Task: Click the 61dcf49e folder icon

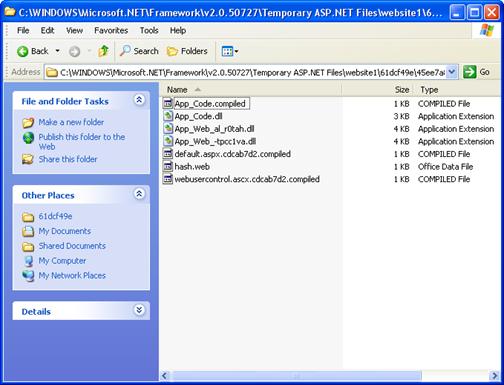Action: point(28,217)
